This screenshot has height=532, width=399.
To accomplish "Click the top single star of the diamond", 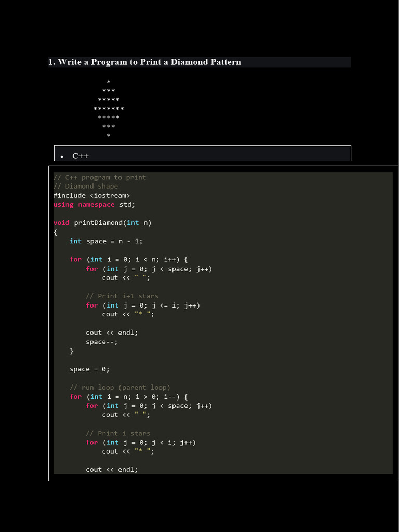I will click(109, 82).
